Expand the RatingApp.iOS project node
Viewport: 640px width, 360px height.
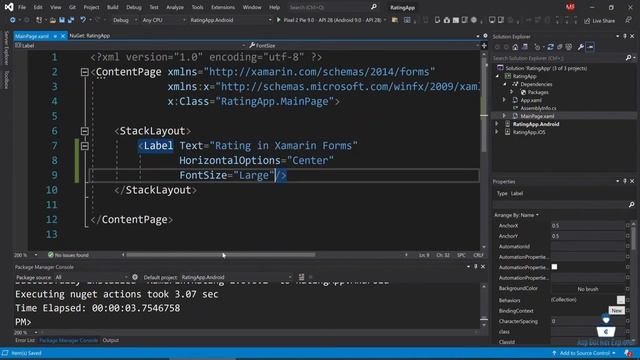[497, 132]
